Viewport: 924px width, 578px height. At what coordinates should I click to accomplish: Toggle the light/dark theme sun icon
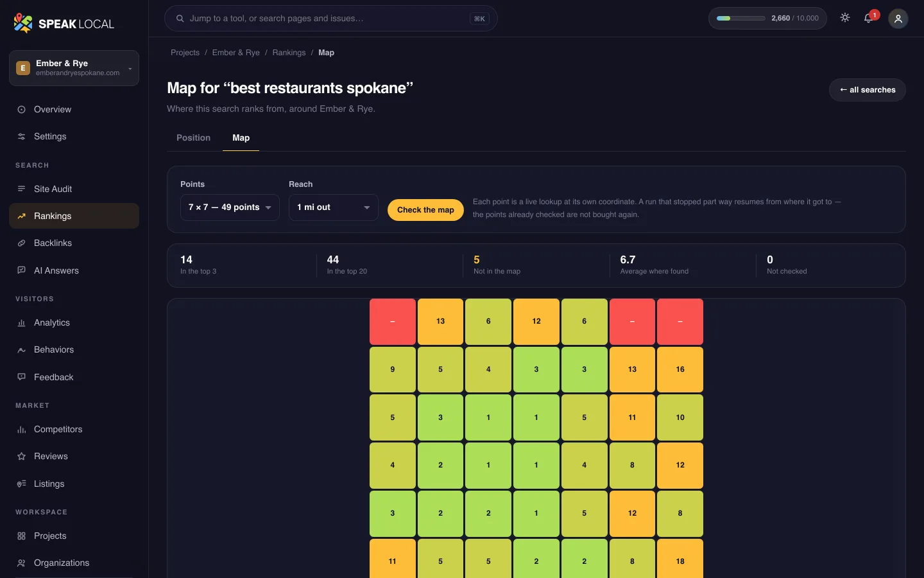[845, 18]
